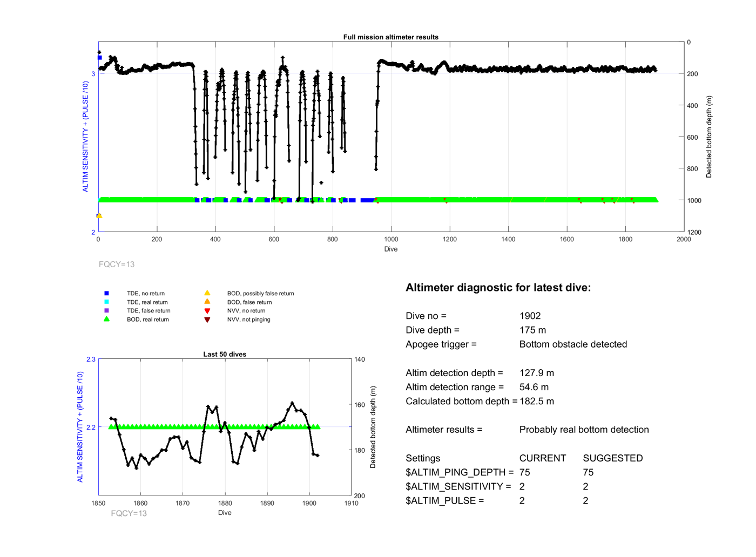Click the 'BOD, real return' legend label

click(148, 320)
